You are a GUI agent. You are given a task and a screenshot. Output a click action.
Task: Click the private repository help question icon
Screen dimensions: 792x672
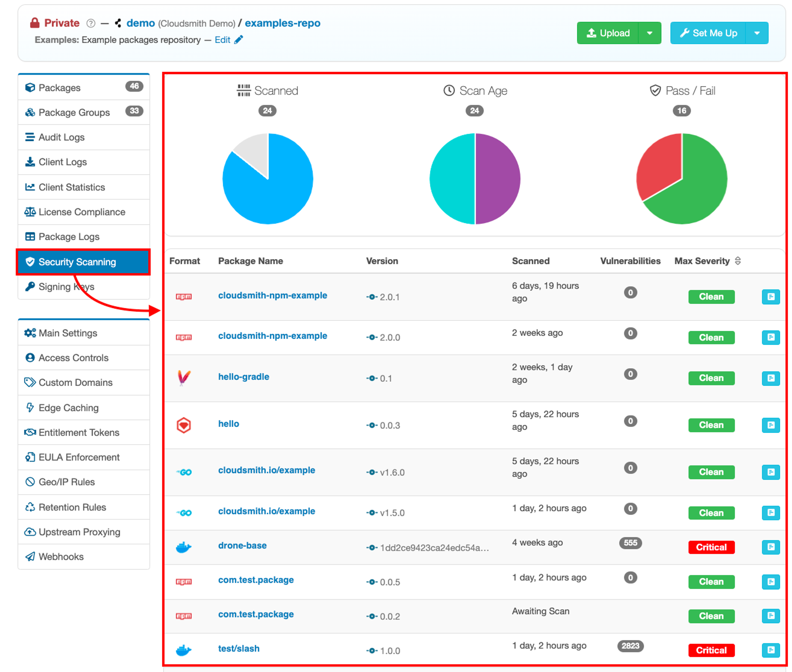91,23
